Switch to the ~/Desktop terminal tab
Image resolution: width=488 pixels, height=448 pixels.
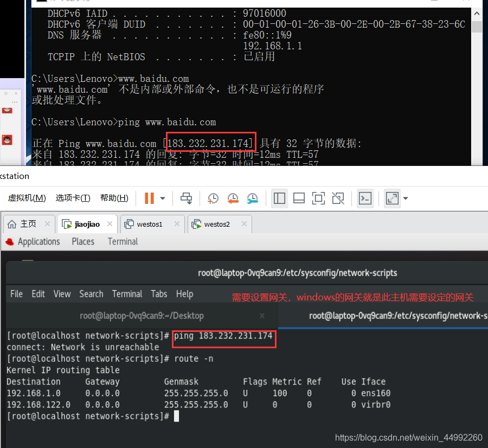pyautogui.click(x=142, y=316)
